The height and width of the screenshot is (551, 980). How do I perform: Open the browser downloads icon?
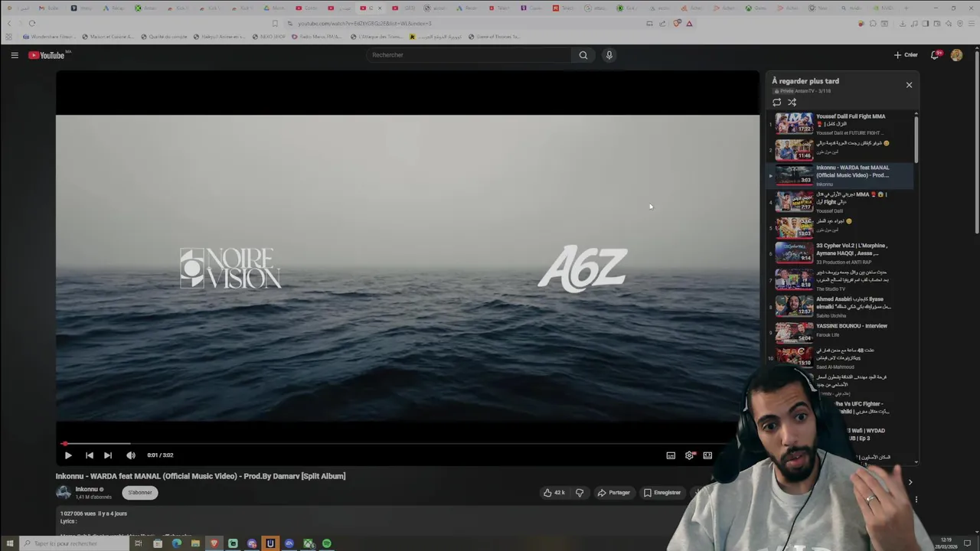[903, 24]
